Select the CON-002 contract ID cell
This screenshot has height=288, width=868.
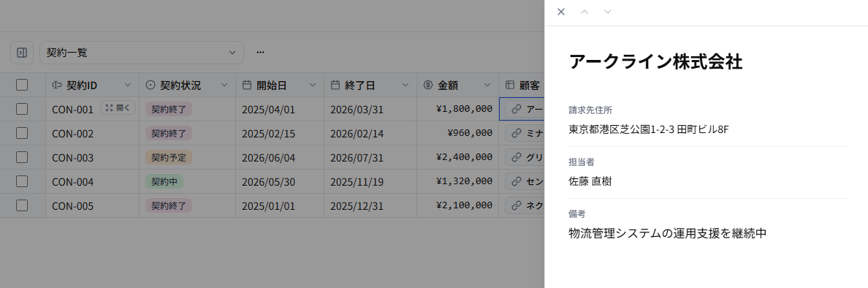[x=93, y=134]
